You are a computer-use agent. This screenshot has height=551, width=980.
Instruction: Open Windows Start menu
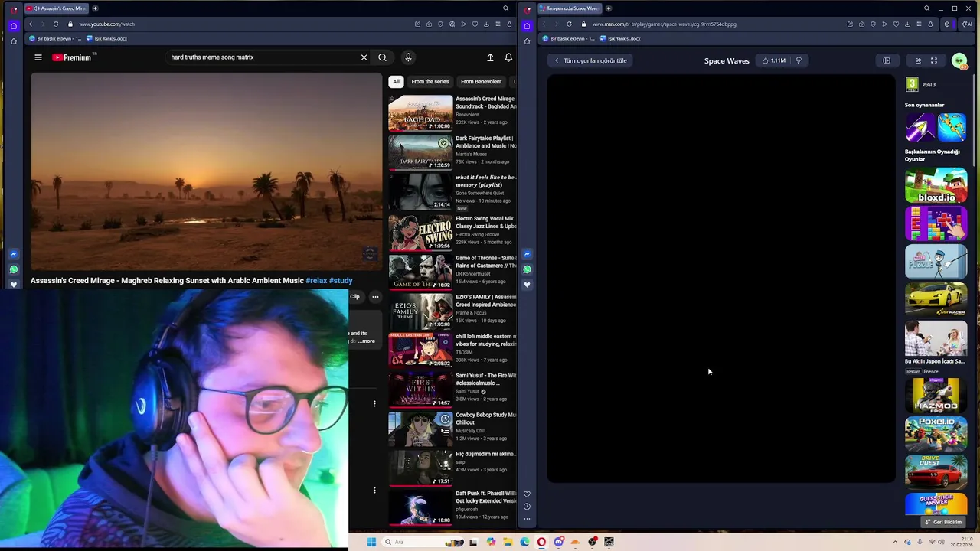pos(371,542)
